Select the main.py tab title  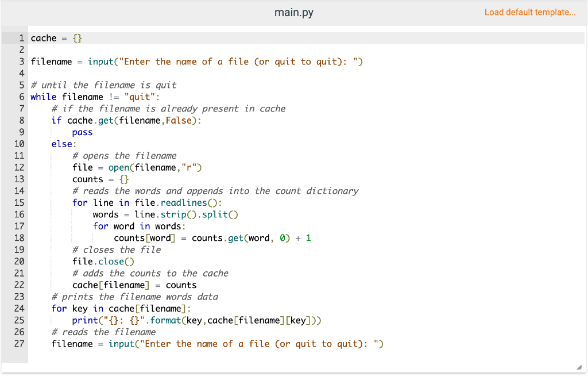[x=293, y=12]
